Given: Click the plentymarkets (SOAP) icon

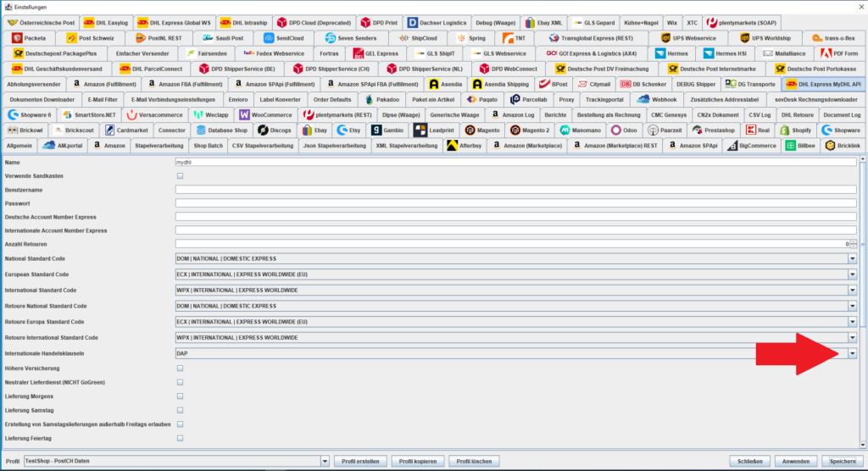Looking at the screenshot, I should [x=712, y=23].
